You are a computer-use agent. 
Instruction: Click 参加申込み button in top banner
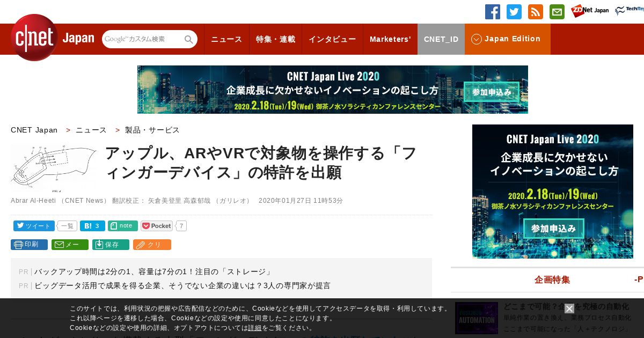[492, 92]
